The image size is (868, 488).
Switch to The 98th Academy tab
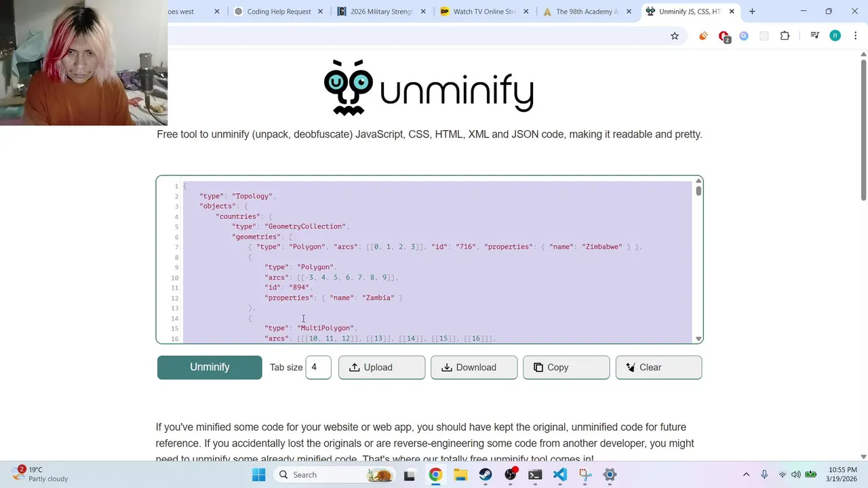[587, 12]
